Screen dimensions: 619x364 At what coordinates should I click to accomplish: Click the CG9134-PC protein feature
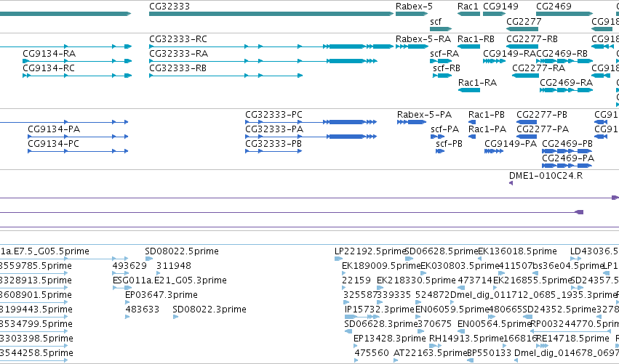pyautogui.click(x=78, y=151)
